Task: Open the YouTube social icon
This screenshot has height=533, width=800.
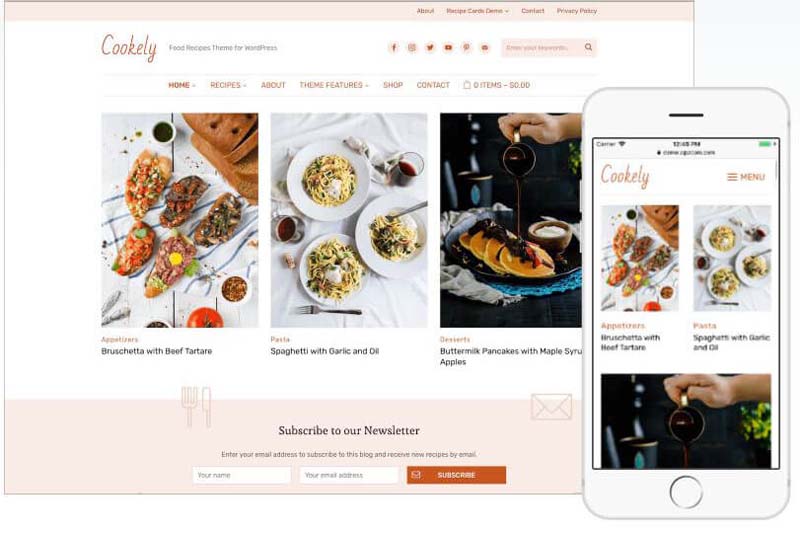Action: (x=448, y=47)
